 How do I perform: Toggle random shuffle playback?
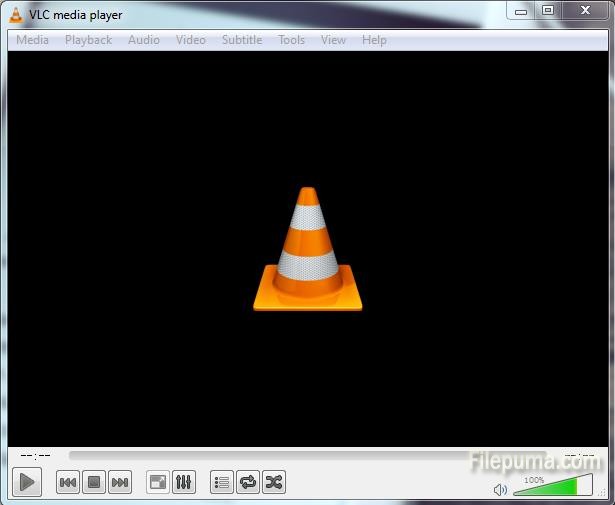click(x=274, y=483)
